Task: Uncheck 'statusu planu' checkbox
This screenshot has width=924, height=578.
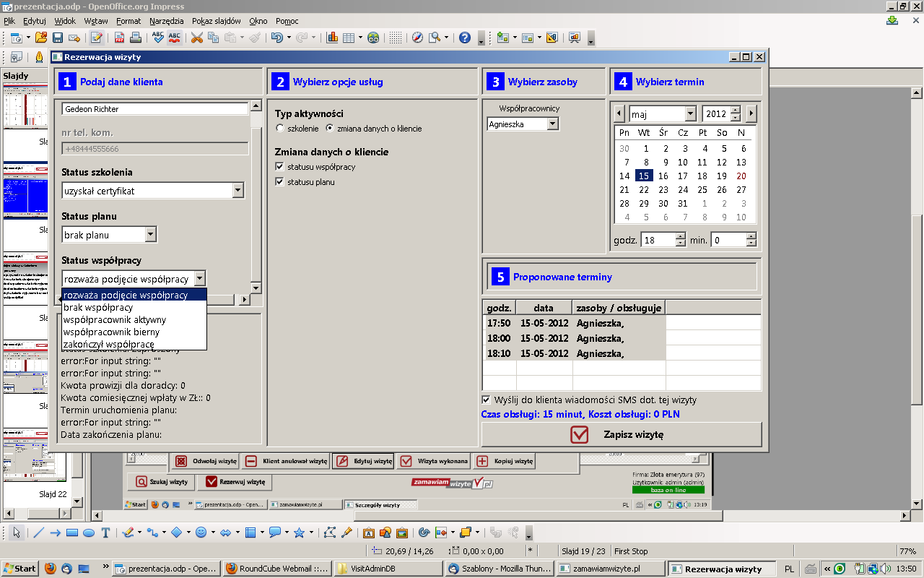Action: [280, 182]
